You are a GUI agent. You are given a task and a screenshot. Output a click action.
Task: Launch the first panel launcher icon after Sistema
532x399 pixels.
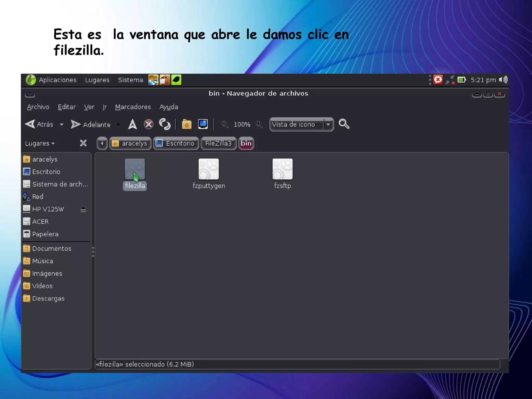(x=153, y=80)
